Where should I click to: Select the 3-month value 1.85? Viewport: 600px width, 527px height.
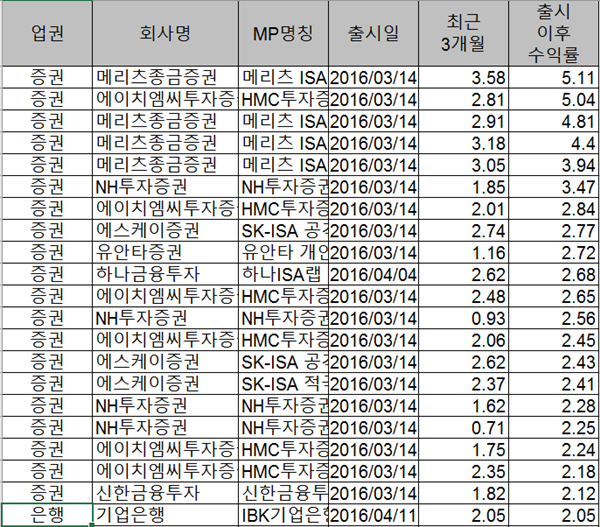[x=463, y=187]
